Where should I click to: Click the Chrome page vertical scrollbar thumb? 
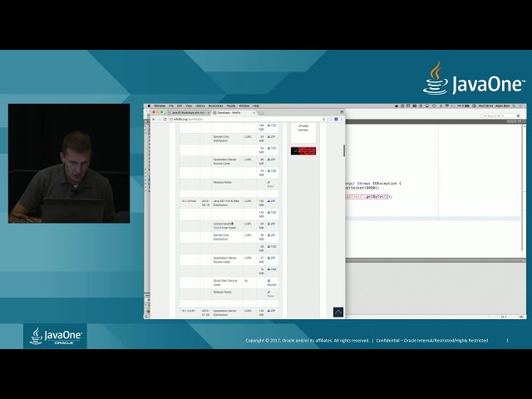pyautogui.click(x=344, y=150)
